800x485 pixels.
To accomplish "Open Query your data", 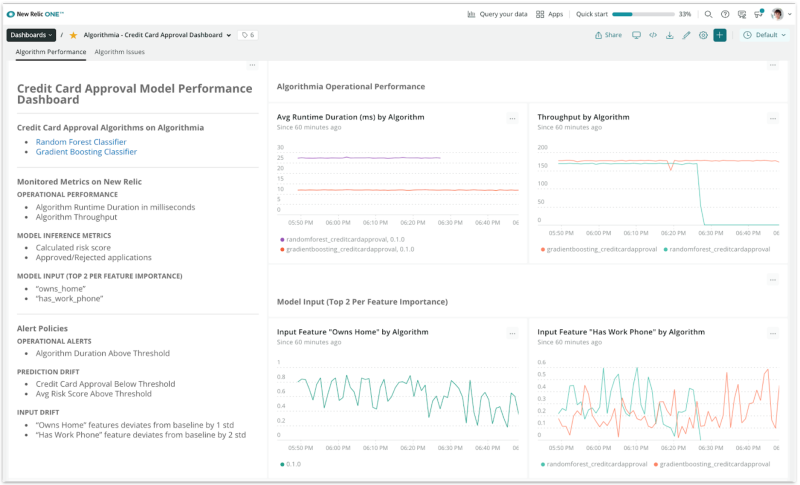I will [497, 14].
